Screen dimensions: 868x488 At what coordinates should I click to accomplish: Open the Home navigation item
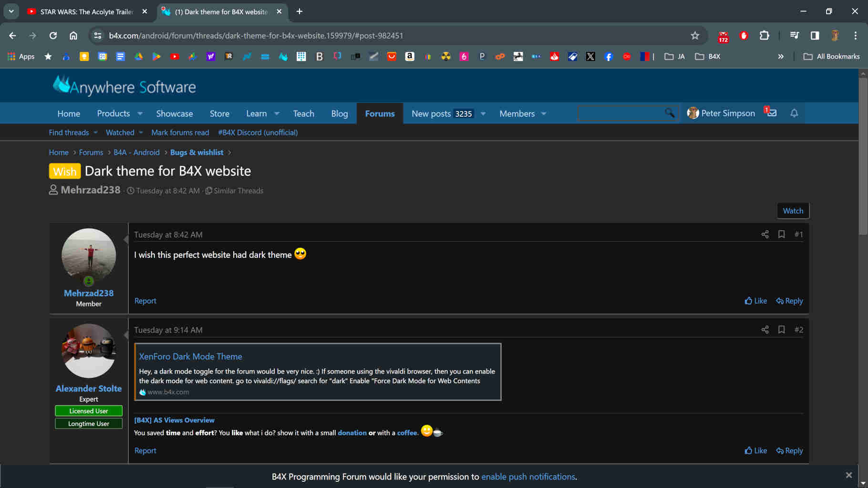(69, 113)
